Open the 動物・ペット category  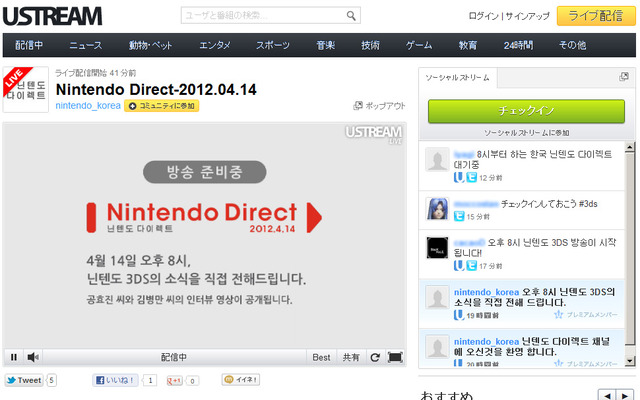(x=151, y=45)
